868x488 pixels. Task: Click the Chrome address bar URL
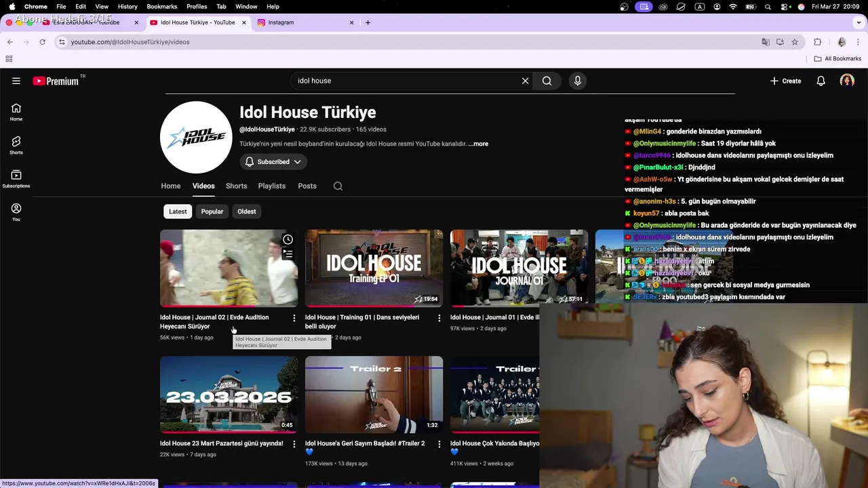(130, 42)
